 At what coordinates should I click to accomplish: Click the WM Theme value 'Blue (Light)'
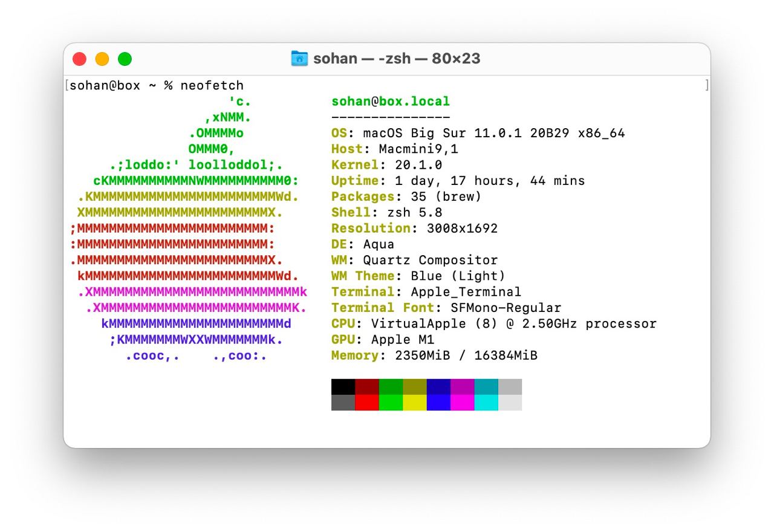(458, 276)
